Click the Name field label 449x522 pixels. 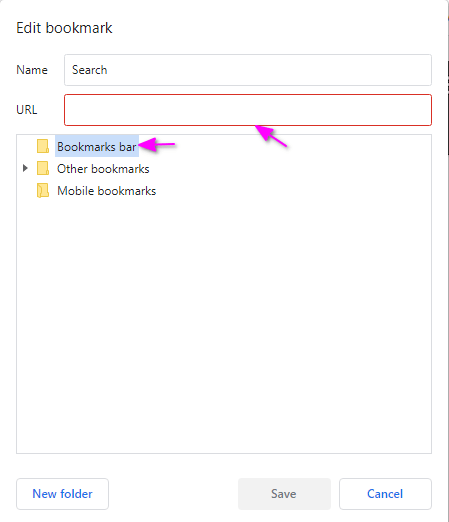32,70
